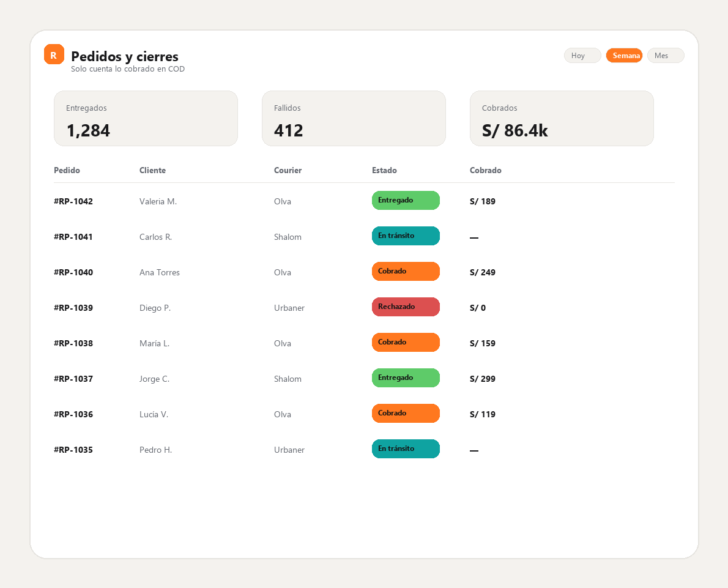
Task: Switch to the Hoy period tab
Action: coord(582,55)
